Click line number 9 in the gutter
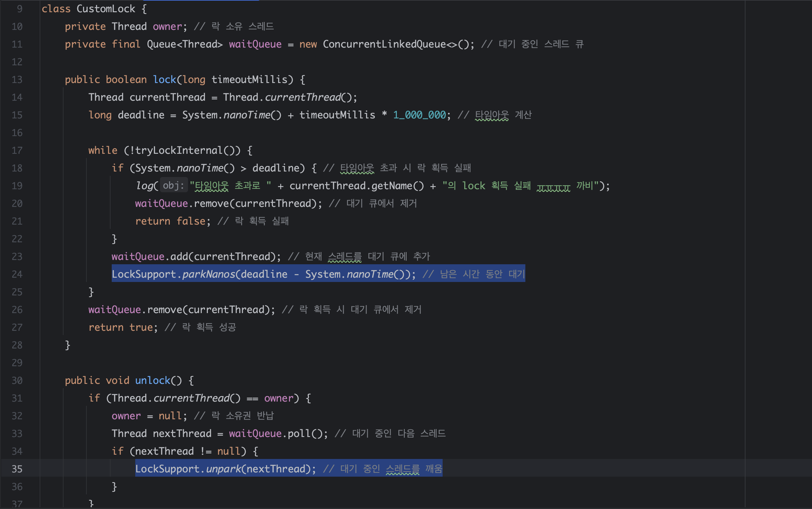This screenshot has height=509, width=812. pos(20,9)
